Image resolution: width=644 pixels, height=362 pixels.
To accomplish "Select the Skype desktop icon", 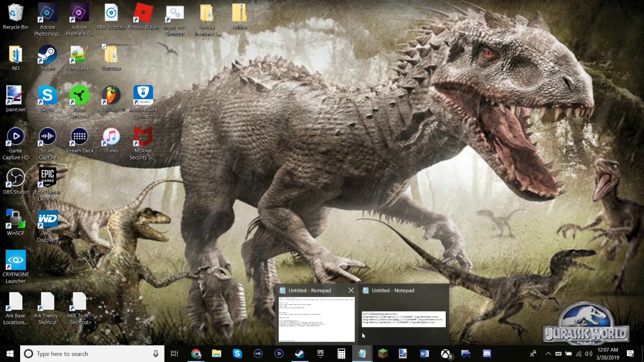I will click(x=47, y=99).
